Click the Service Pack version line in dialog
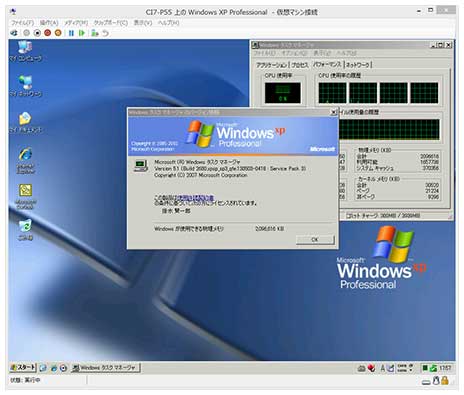Image resolution: width=464 pixels, height=395 pixels. tap(230, 169)
